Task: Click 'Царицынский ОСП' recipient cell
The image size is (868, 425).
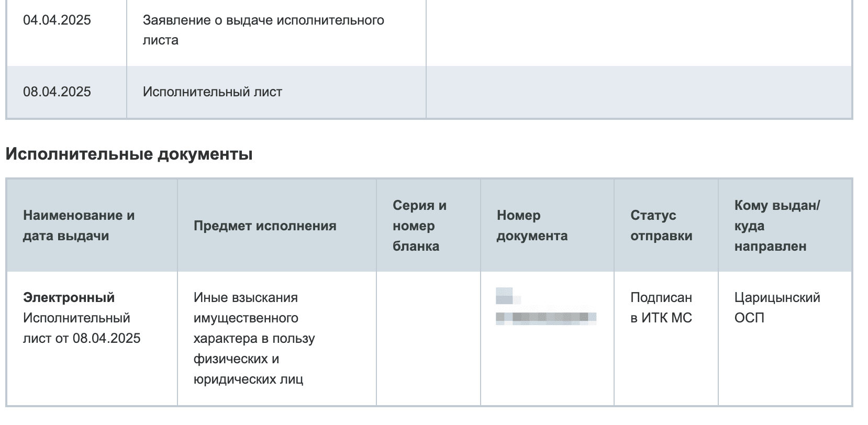Action: pos(776,308)
